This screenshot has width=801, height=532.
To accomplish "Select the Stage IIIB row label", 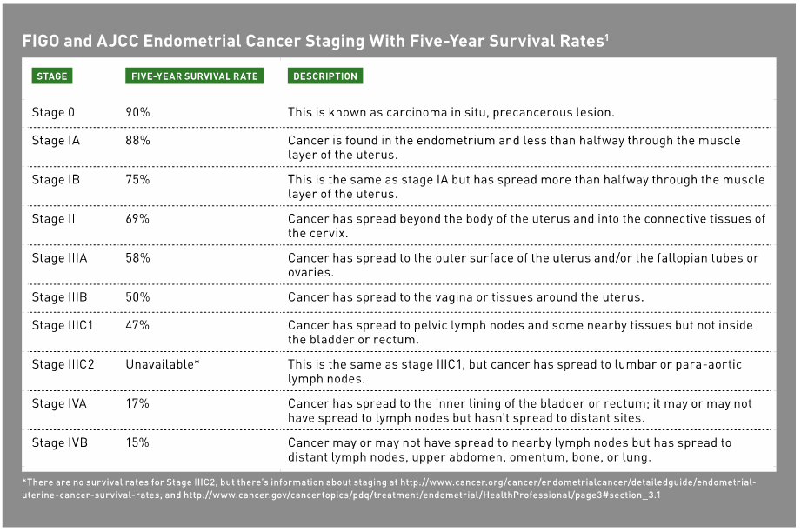I will [59, 297].
